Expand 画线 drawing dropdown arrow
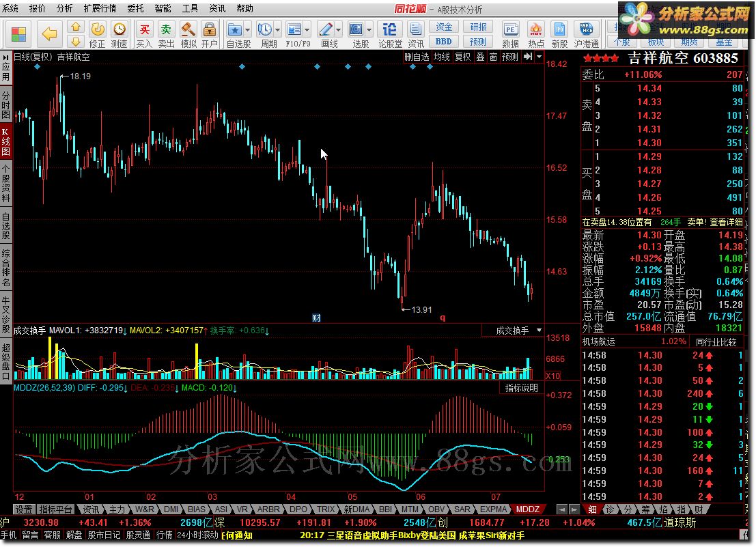The width and height of the screenshot is (756, 547). pyautogui.click(x=338, y=30)
